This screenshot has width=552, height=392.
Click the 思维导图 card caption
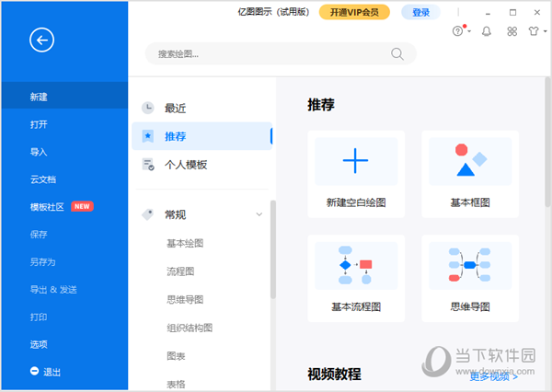(x=470, y=306)
